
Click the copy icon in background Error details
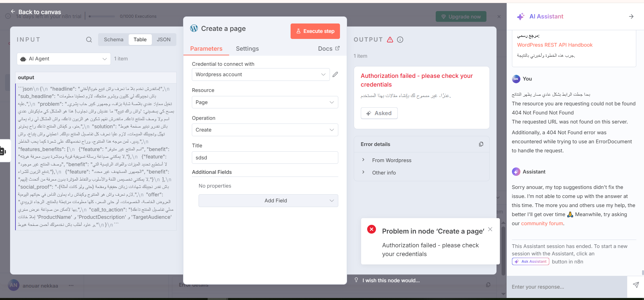(x=488, y=285)
